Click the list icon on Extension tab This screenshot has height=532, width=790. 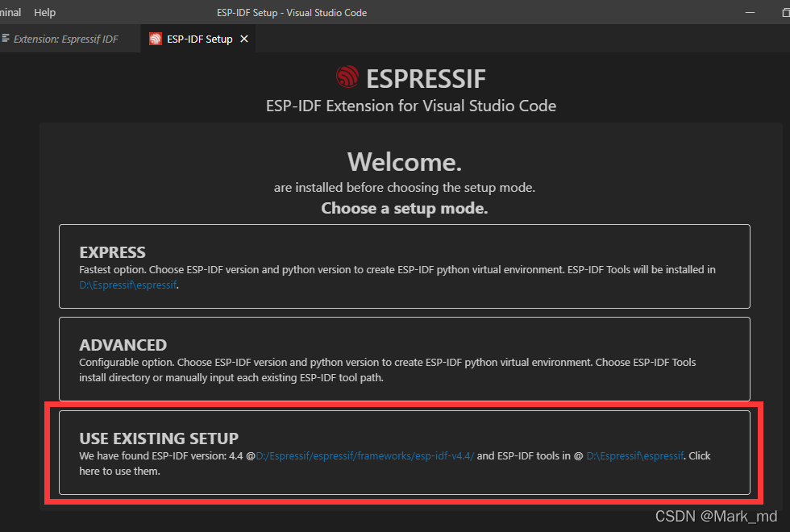6,39
